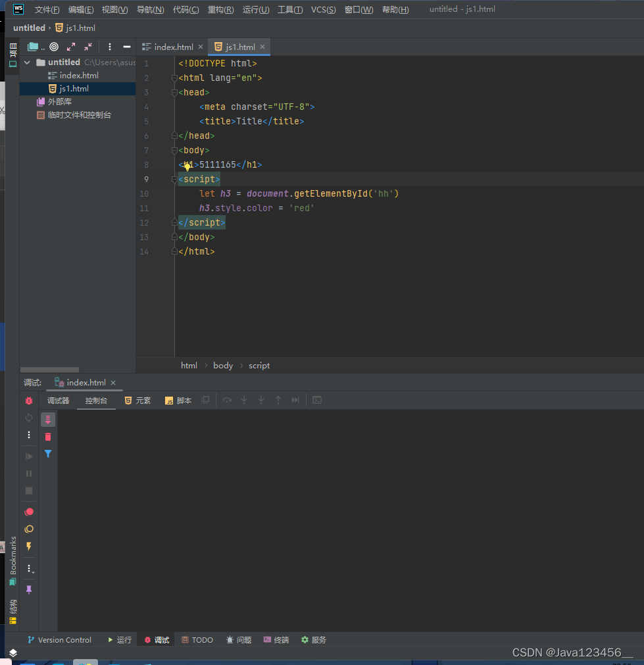
Task: Click the stop debug square icon
Action: (29, 491)
